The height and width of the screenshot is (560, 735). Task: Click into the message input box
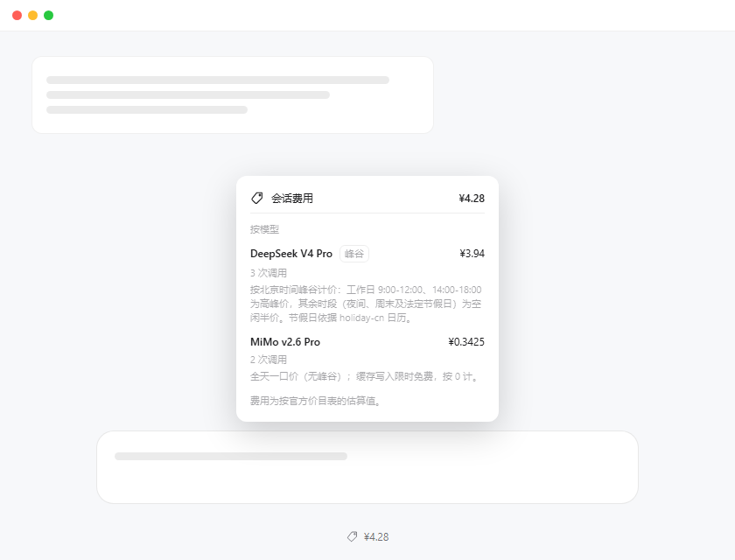(x=367, y=467)
